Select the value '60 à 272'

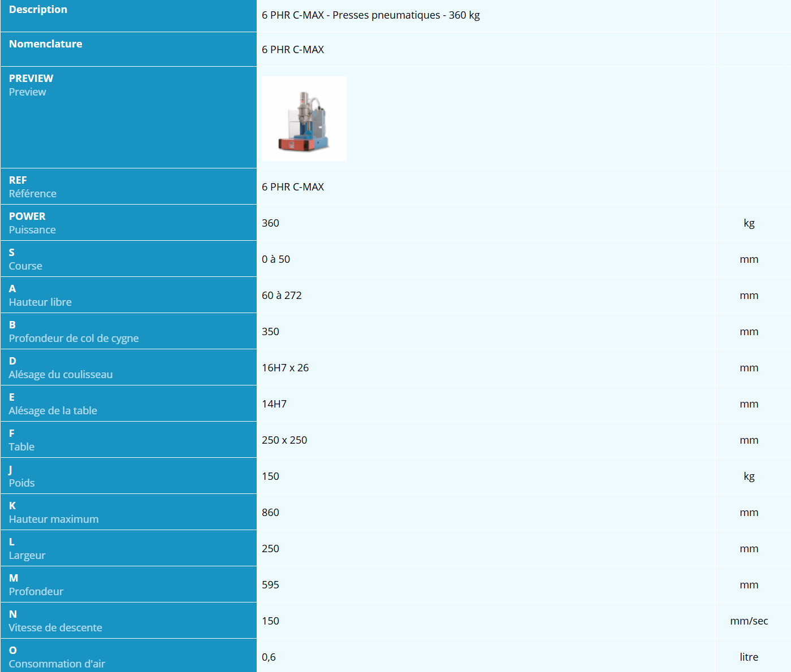point(282,296)
